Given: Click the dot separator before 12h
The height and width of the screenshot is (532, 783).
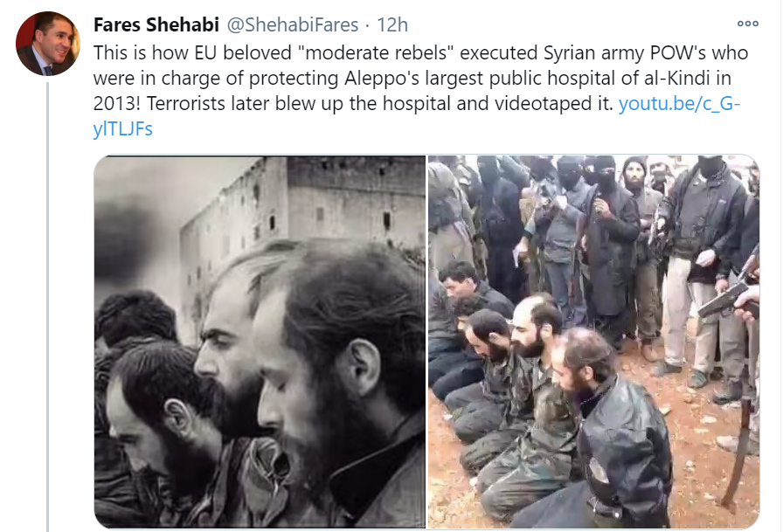Looking at the screenshot, I should (x=368, y=25).
